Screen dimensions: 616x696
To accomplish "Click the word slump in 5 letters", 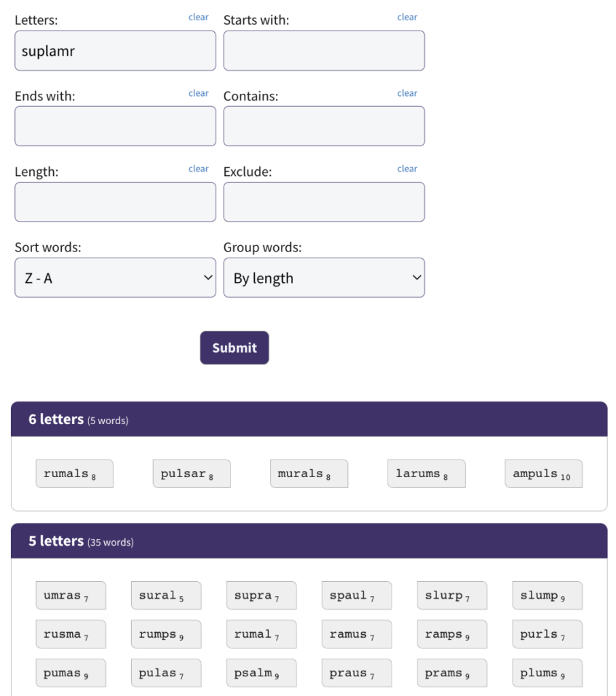I will (x=547, y=595).
